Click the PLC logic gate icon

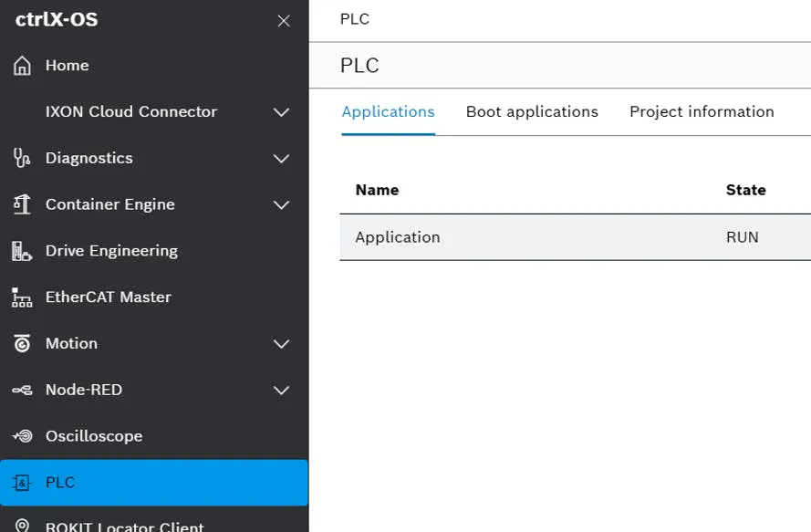22,483
